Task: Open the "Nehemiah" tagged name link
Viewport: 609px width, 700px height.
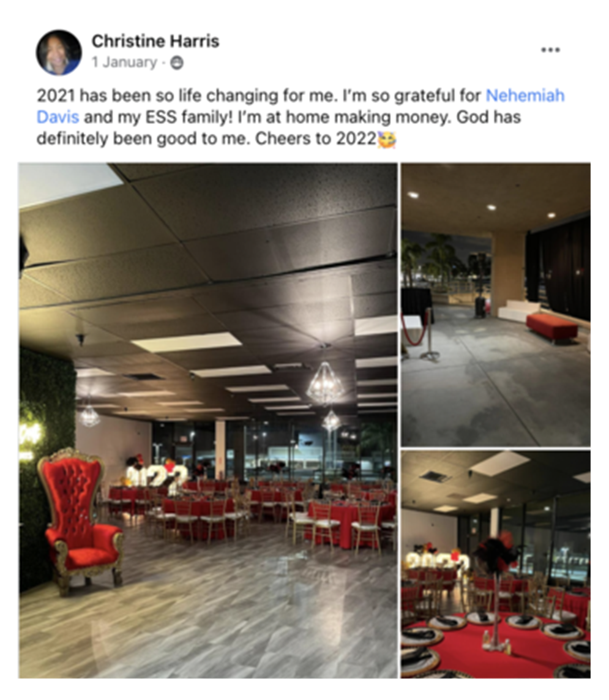Action: coord(525,96)
